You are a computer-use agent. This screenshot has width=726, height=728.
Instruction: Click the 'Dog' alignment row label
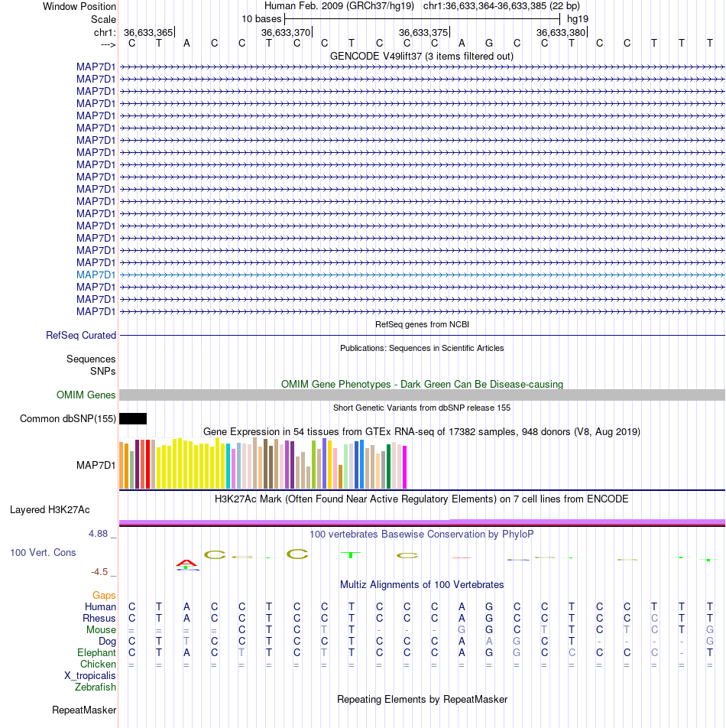tap(107, 642)
